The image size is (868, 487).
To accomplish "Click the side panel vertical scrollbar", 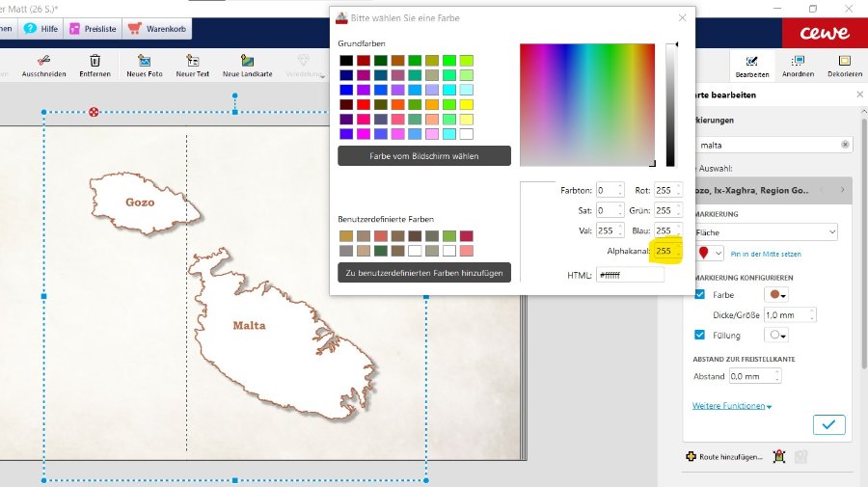I will (x=863, y=243).
